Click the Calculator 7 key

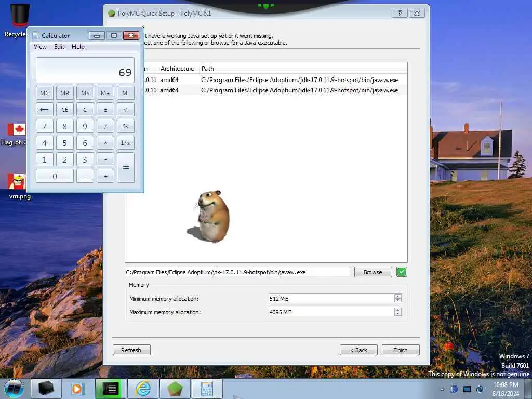pos(45,126)
